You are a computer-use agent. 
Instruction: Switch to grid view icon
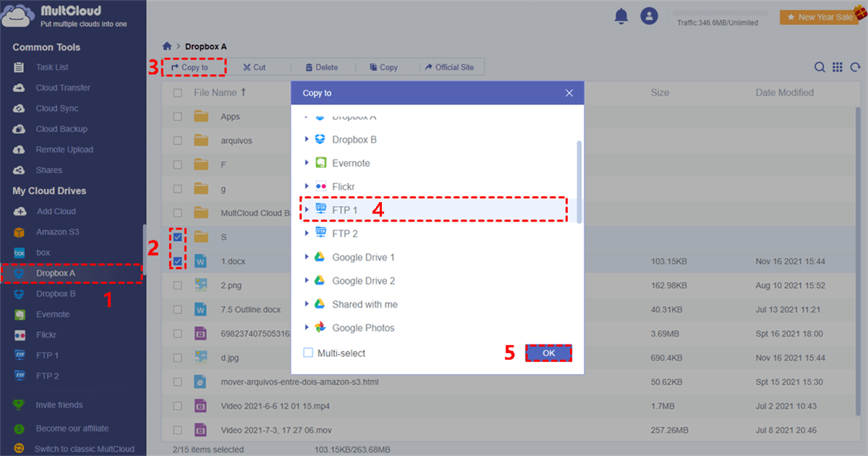(838, 67)
